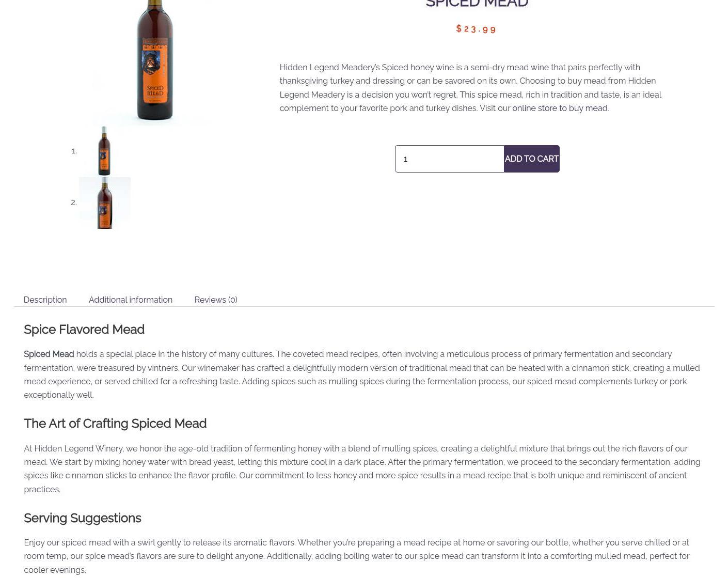The height and width of the screenshot is (578, 728).
Task: Click the Serving Suggestions heading
Action: coord(82,518)
